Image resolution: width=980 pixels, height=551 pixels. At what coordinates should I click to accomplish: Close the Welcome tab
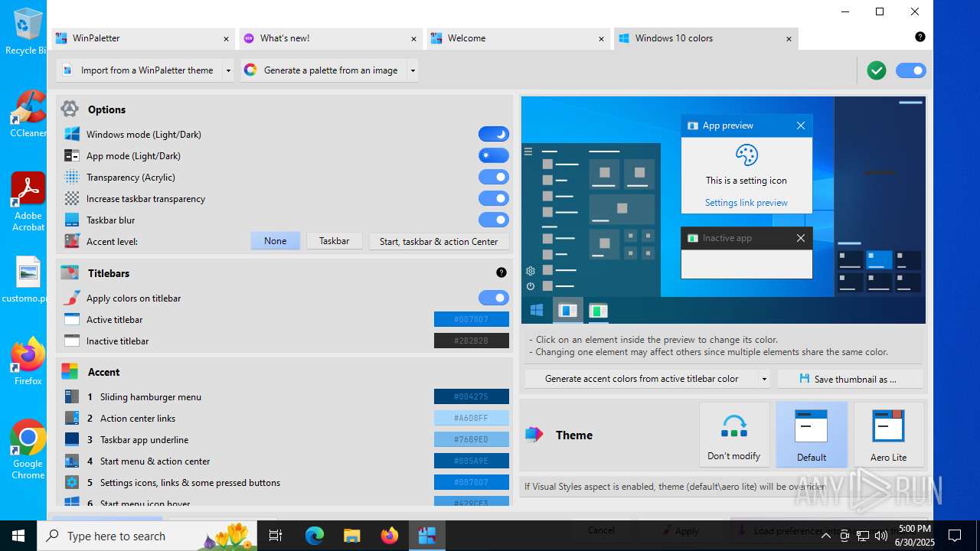(601, 38)
